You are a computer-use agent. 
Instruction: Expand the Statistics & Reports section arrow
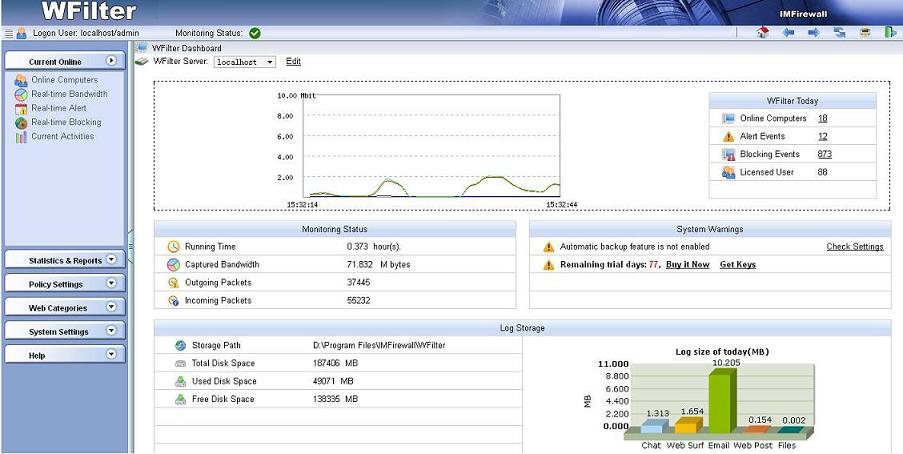tap(111, 259)
